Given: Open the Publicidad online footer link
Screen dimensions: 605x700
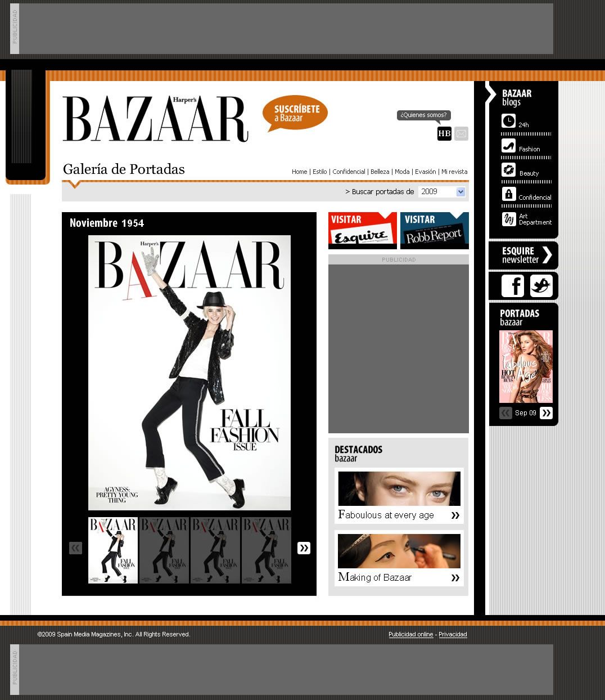Looking at the screenshot, I should point(410,634).
